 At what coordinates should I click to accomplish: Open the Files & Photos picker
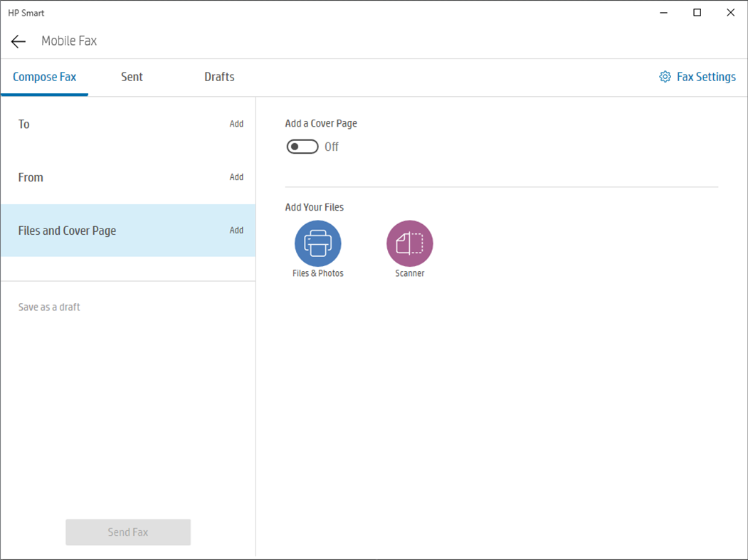coord(317,243)
